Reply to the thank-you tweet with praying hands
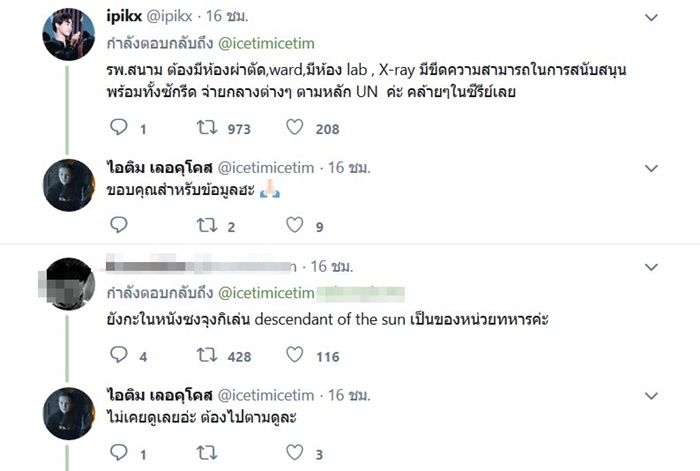This screenshot has width=700, height=471. (x=118, y=227)
